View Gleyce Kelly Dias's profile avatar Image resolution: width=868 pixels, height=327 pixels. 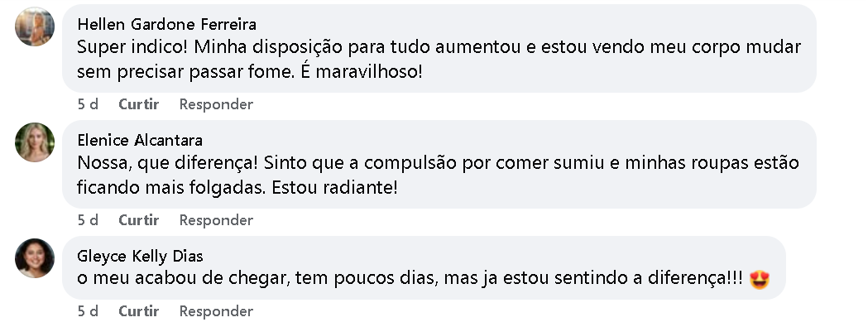tap(35, 258)
